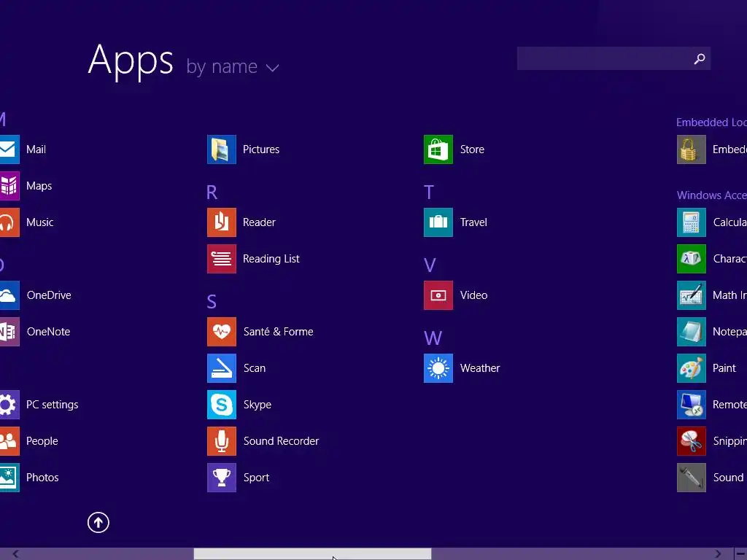Launch the Reader app icon
The image size is (747, 560).
[222, 222]
